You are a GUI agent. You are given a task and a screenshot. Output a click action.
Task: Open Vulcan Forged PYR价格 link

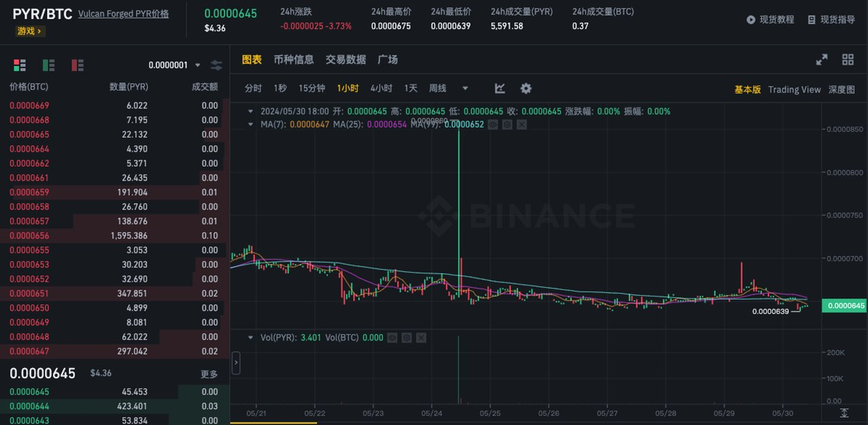click(123, 14)
